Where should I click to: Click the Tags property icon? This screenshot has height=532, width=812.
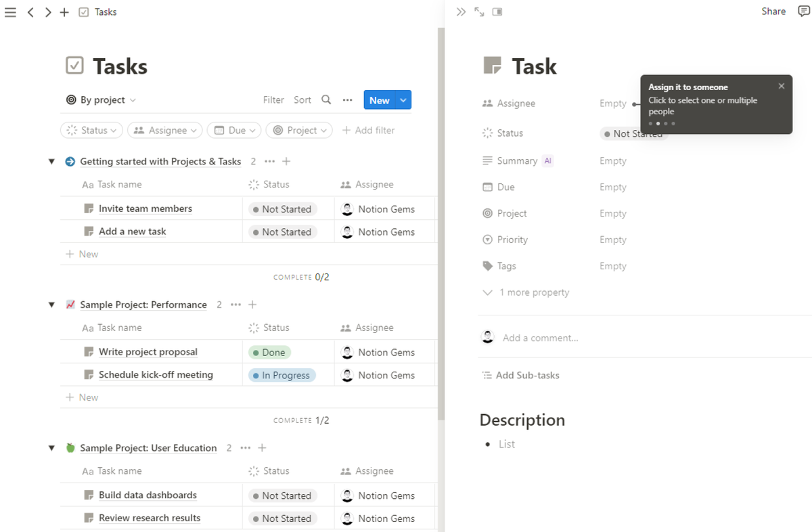(488, 266)
